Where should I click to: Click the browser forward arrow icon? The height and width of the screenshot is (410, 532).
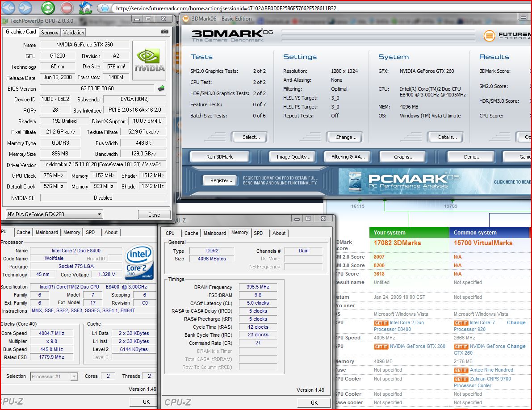25,7
